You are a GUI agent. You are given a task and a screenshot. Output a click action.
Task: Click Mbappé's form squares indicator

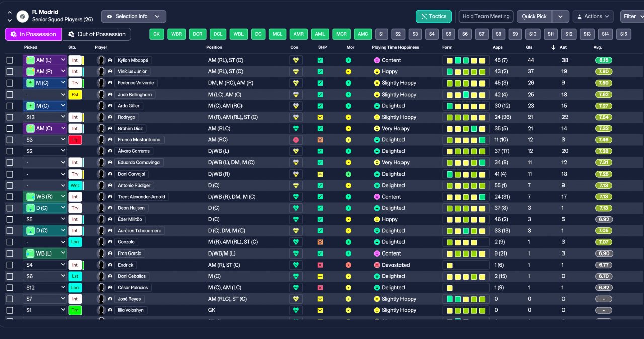[x=466, y=60]
